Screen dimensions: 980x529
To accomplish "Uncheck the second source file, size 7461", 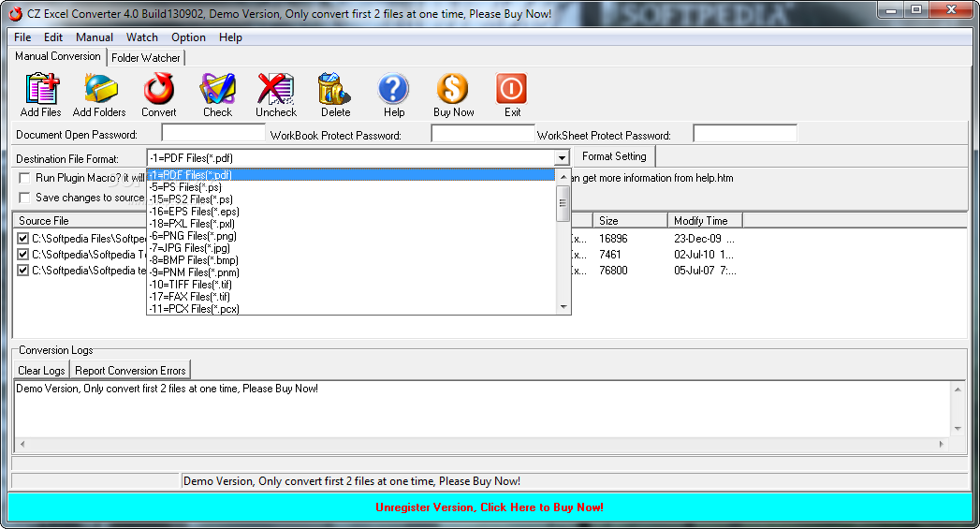I will tap(23, 255).
